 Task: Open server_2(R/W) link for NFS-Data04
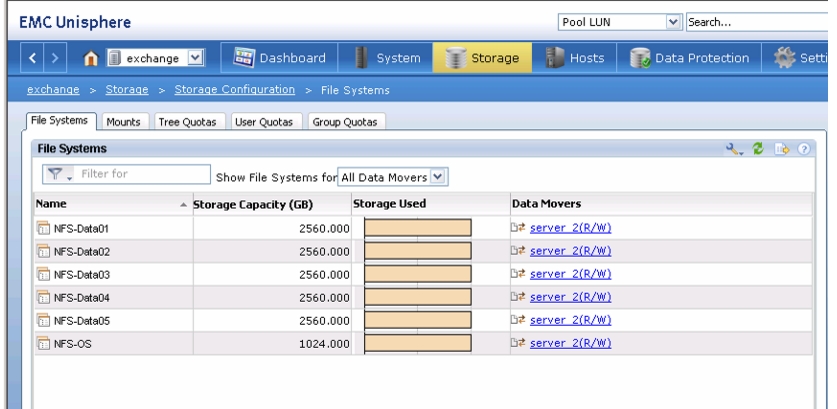click(x=570, y=297)
